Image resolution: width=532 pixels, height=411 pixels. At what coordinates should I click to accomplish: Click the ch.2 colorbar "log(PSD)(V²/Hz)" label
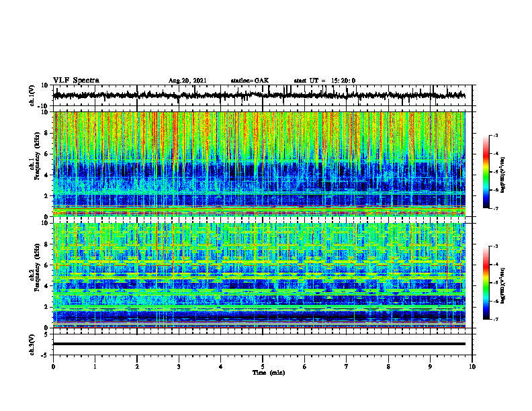[x=503, y=285]
